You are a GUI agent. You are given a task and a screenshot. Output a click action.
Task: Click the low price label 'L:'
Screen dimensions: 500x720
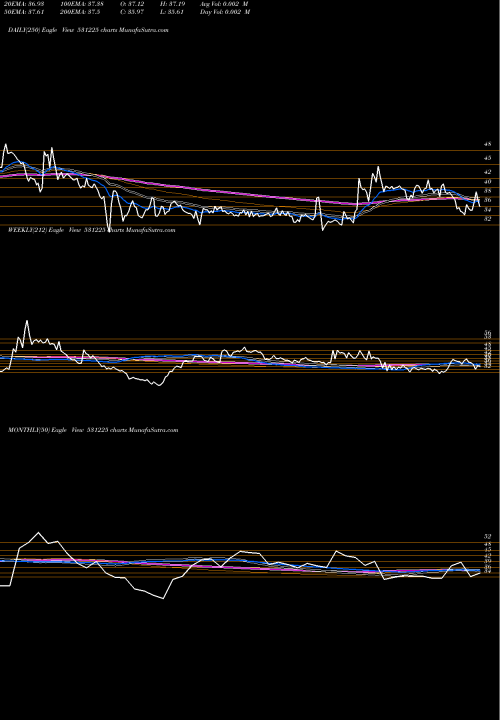pyautogui.click(x=172, y=12)
